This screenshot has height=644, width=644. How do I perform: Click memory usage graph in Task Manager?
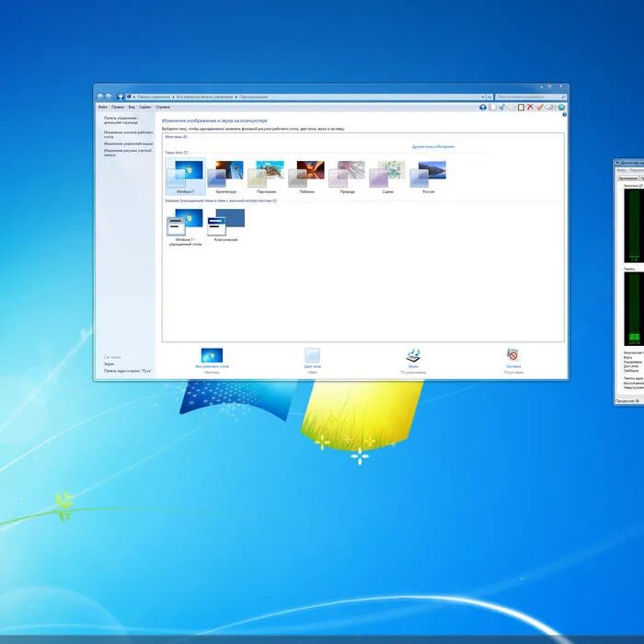[633, 309]
